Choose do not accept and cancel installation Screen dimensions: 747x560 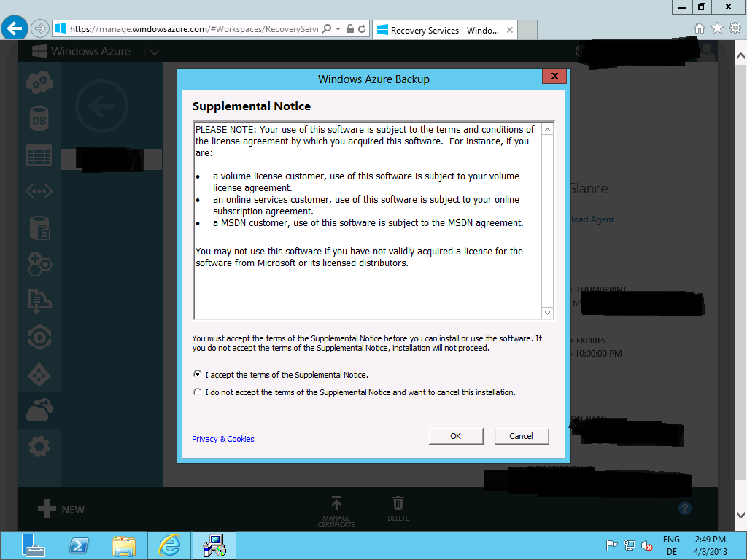point(197,392)
